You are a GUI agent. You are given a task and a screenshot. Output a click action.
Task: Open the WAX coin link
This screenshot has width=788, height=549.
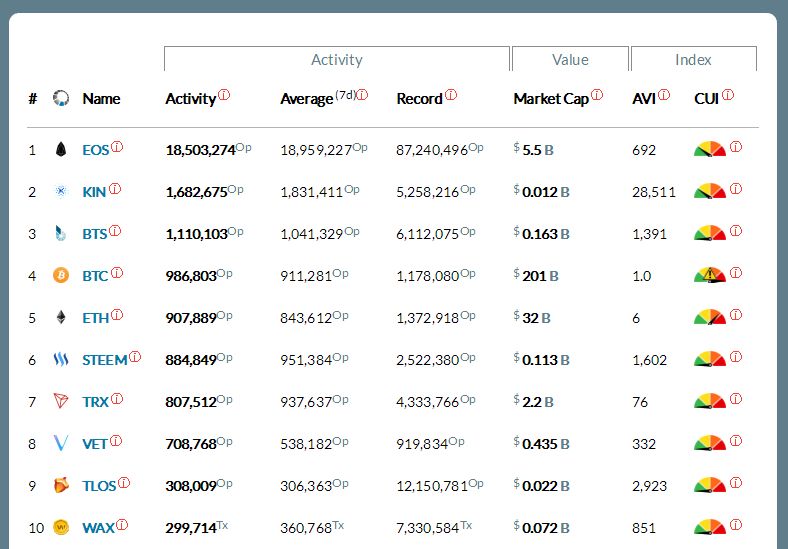coord(98,528)
